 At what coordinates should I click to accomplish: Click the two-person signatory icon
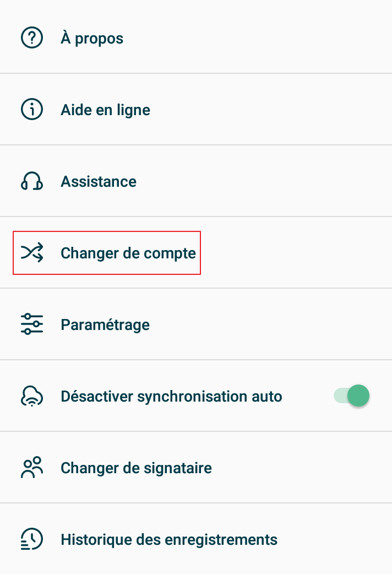[32, 468]
